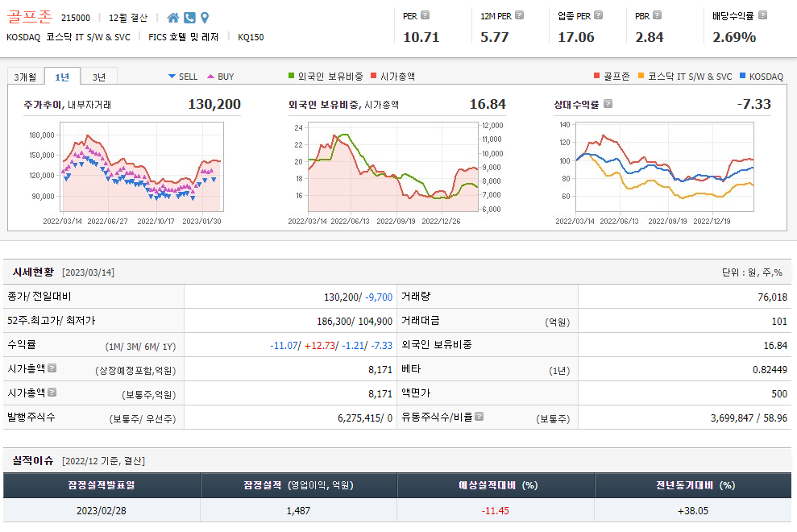Click the -11.45 expected-result cell
Image resolution: width=797 pixels, height=532 pixels.
[x=495, y=510]
